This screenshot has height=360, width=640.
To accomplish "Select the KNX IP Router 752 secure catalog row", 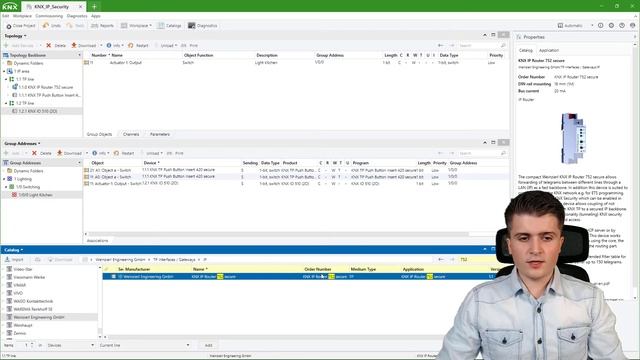I will [298, 277].
